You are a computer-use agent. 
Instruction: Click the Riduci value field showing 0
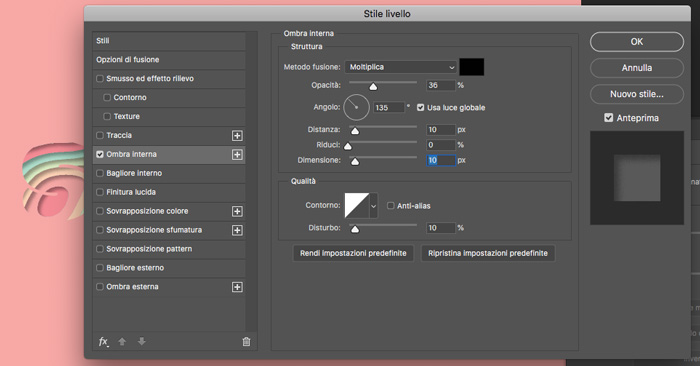click(441, 145)
